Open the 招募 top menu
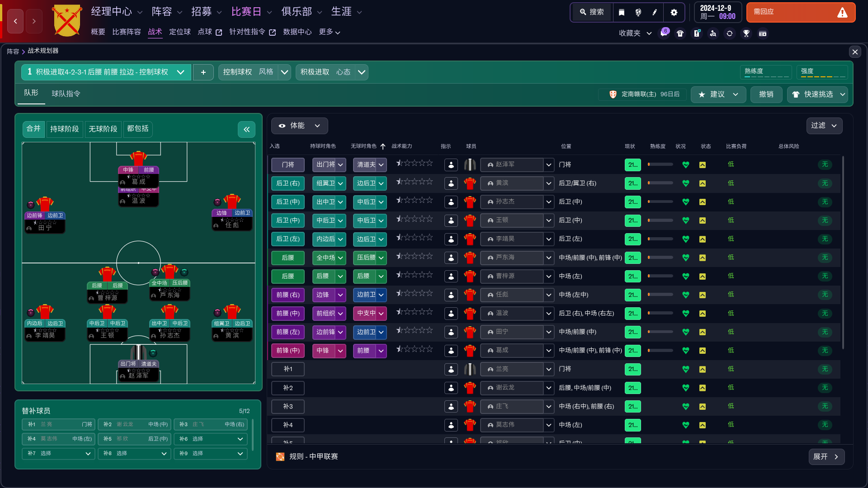This screenshot has width=868, height=488. [x=206, y=12]
